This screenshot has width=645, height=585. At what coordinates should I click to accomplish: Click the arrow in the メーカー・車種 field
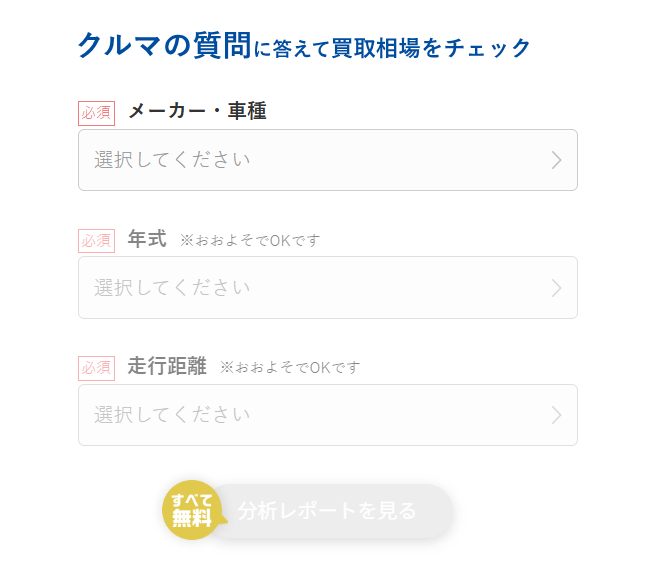(557, 160)
